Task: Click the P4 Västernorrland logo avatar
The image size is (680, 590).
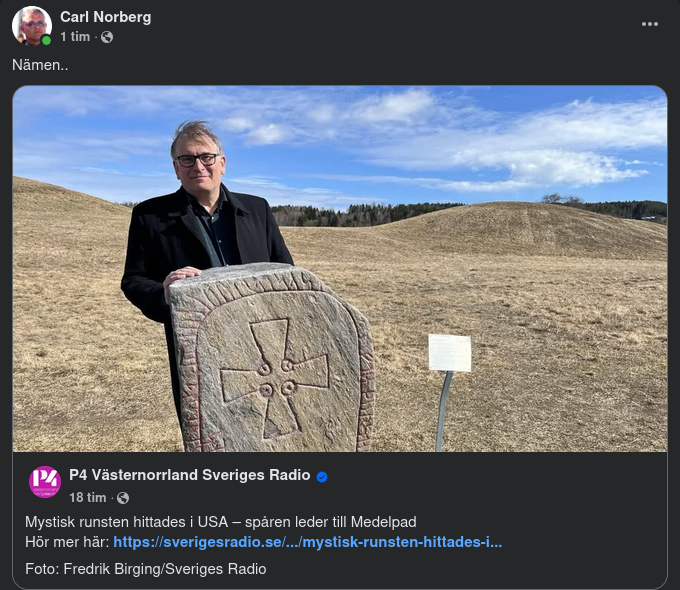Action: pyautogui.click(x=45, y=482)
